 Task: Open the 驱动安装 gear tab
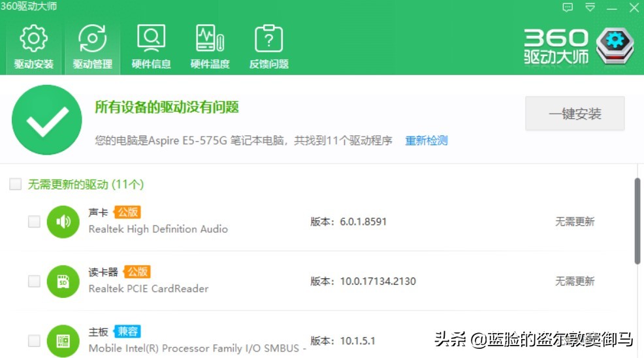point(34,47)
